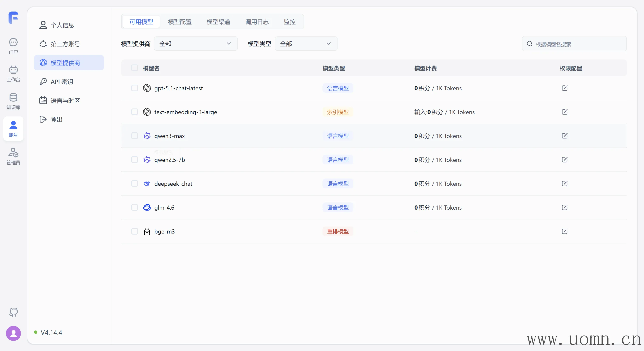Open the GitHub icon in sidebar

click(x=13, y=312)
